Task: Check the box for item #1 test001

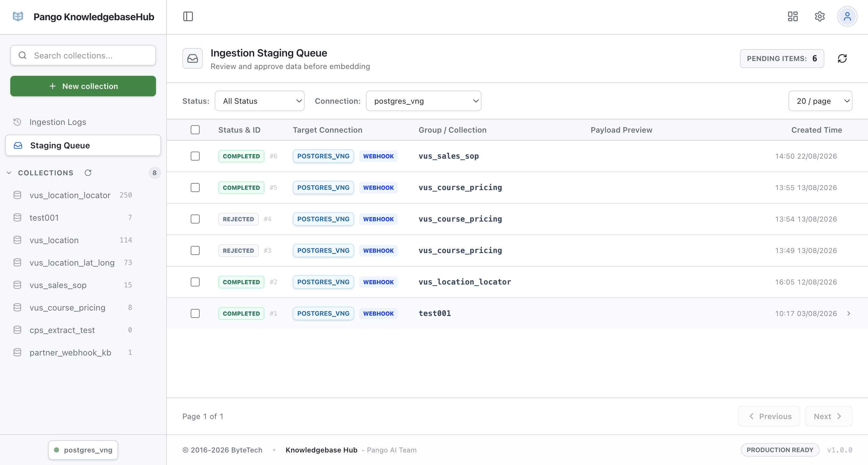Action: [195, 313]
